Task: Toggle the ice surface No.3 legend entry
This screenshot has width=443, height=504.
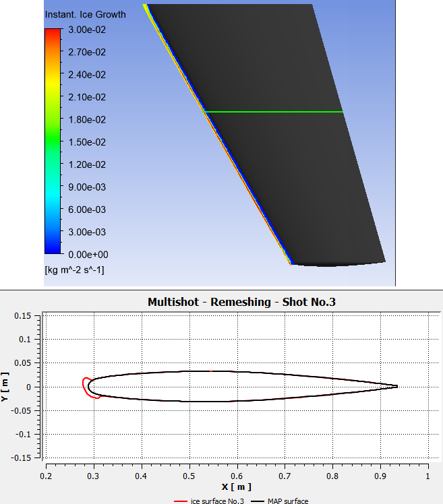Action: pos(209,501)
